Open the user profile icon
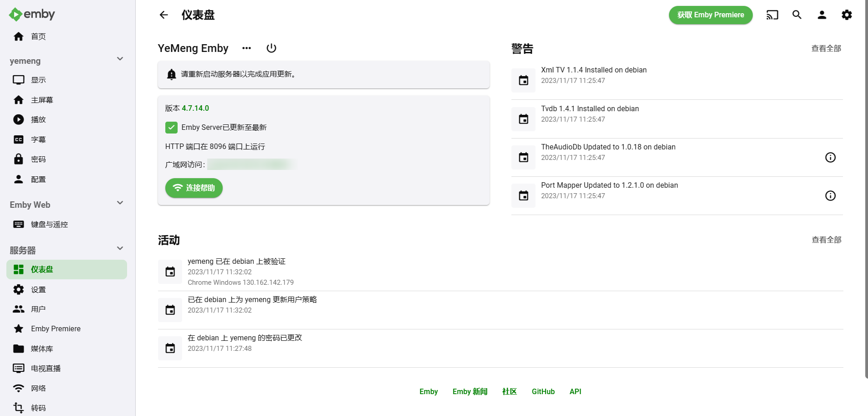Screen dimensions: 868x416 (x=822, y=15)
